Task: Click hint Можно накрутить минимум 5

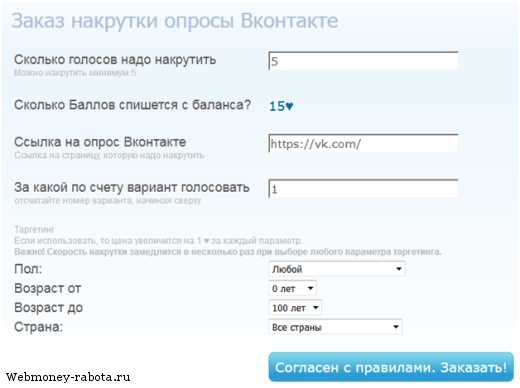Action: (75, 73)
